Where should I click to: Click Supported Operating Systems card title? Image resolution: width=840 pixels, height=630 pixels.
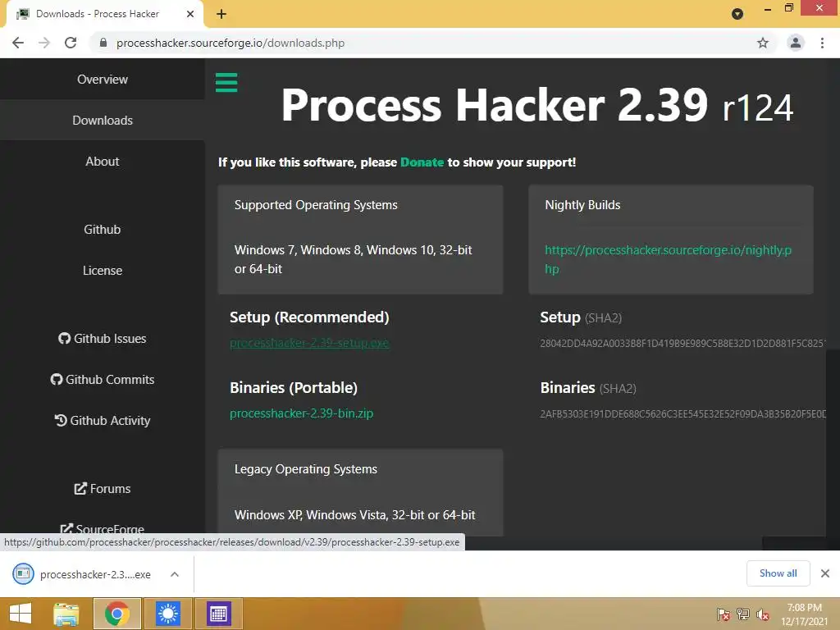[x=316, y=205]
